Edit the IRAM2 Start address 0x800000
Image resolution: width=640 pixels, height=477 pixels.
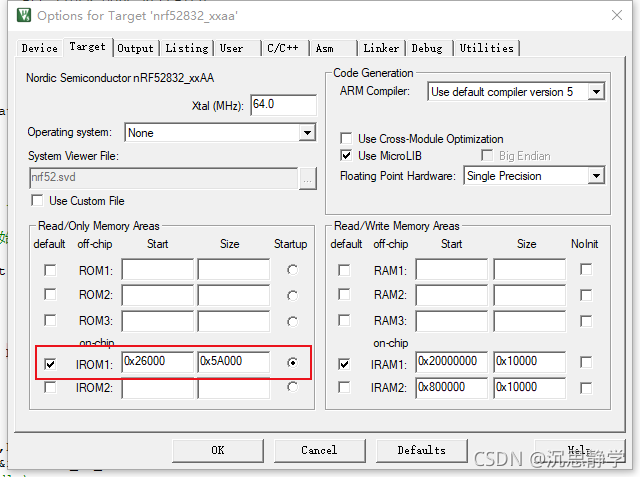tap(452, 388)
